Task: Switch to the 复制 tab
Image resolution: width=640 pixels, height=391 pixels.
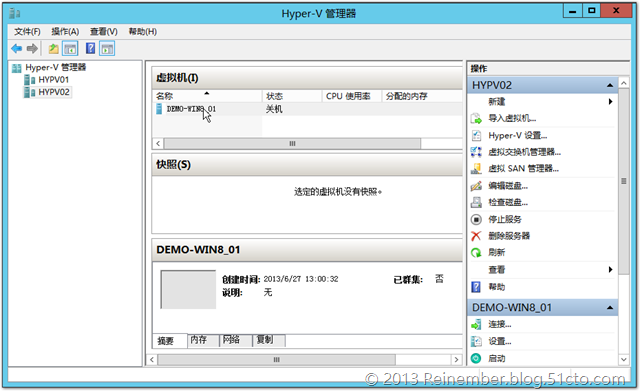Action: pyautogui.click(x=269, y=340)
